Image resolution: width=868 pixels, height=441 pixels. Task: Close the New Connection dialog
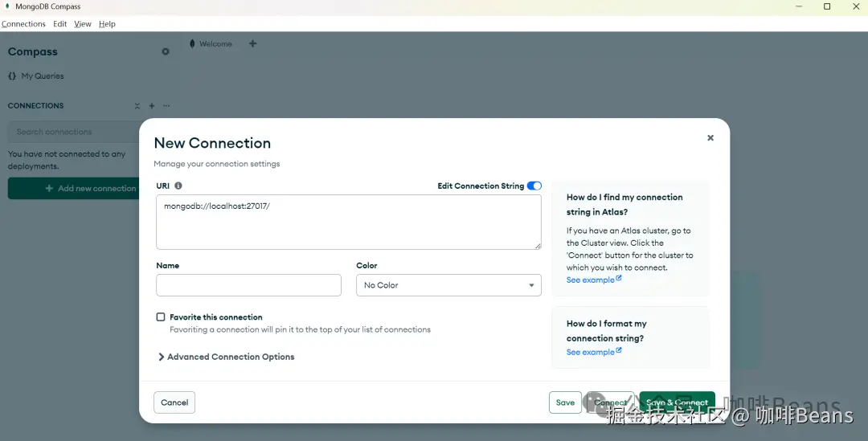click(710, 138)
